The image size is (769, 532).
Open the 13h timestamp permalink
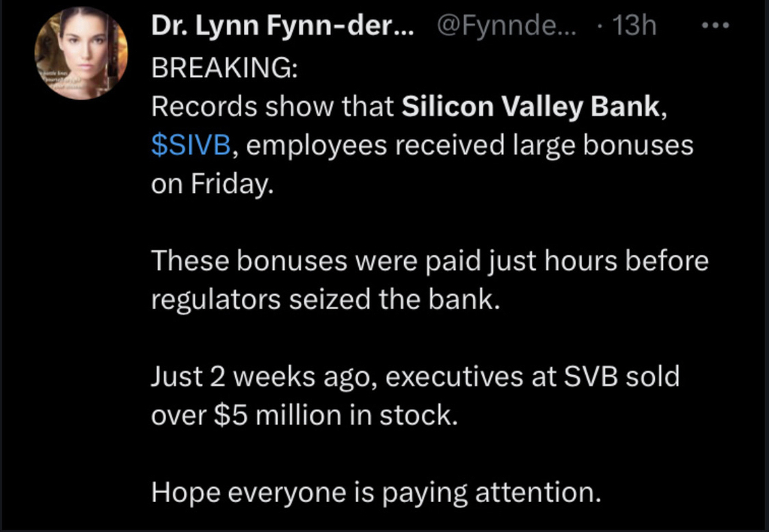click(634, 27)
